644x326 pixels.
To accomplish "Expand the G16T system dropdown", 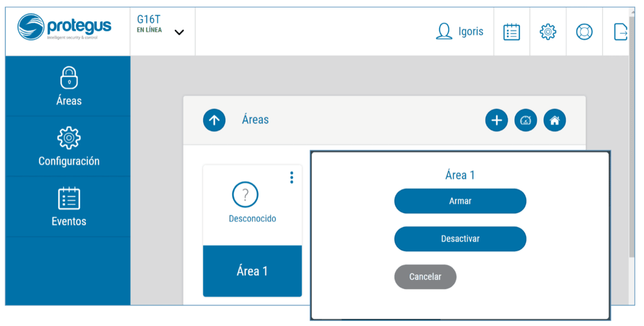I will point(179,32).
